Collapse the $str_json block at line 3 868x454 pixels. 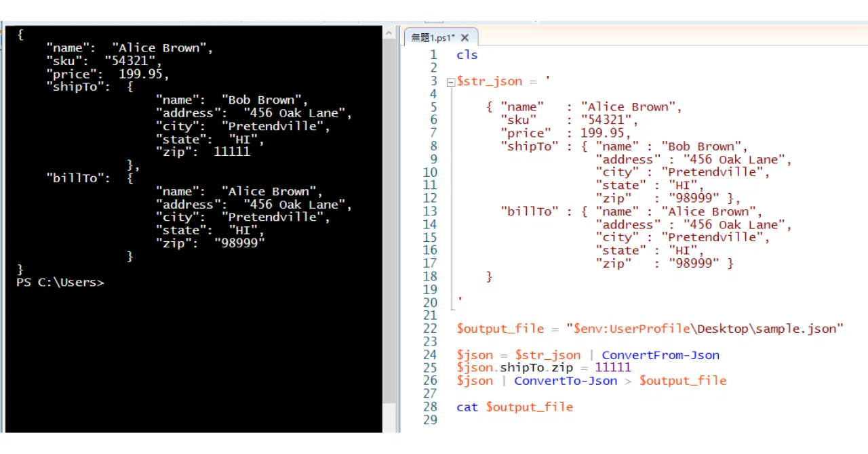click(450, 82)
